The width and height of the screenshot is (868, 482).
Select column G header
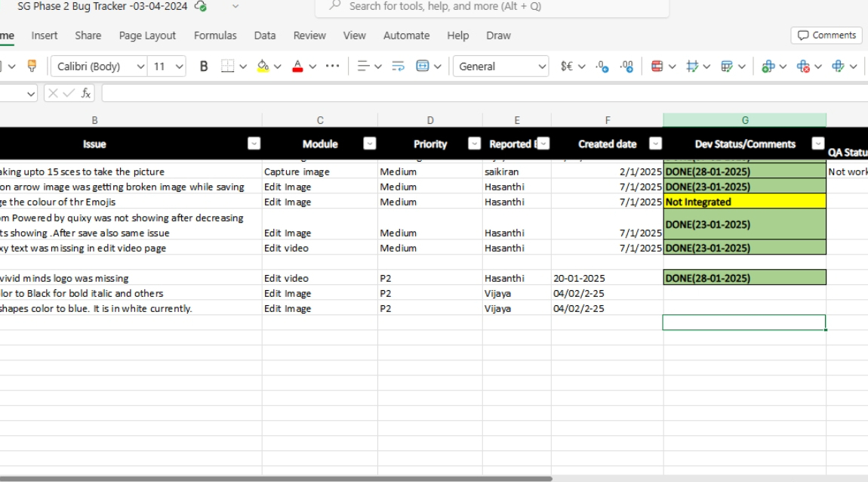(744, 120)
